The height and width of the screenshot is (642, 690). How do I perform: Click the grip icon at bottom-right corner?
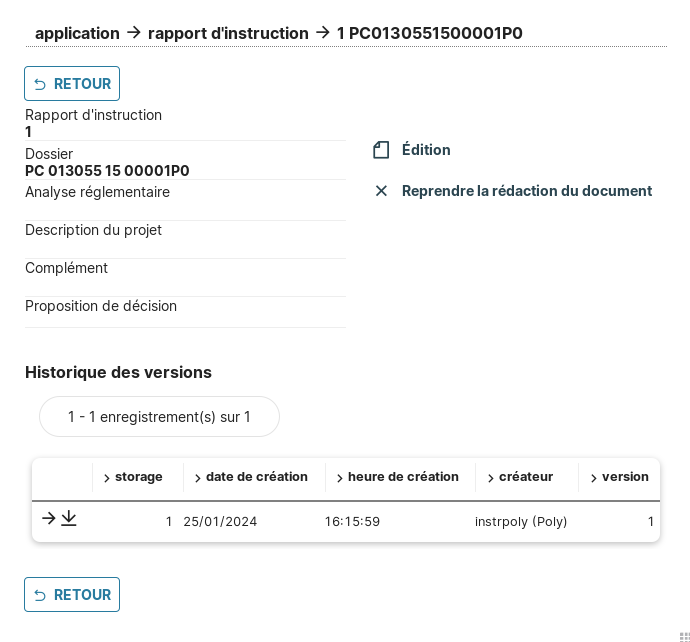[685, 637]
